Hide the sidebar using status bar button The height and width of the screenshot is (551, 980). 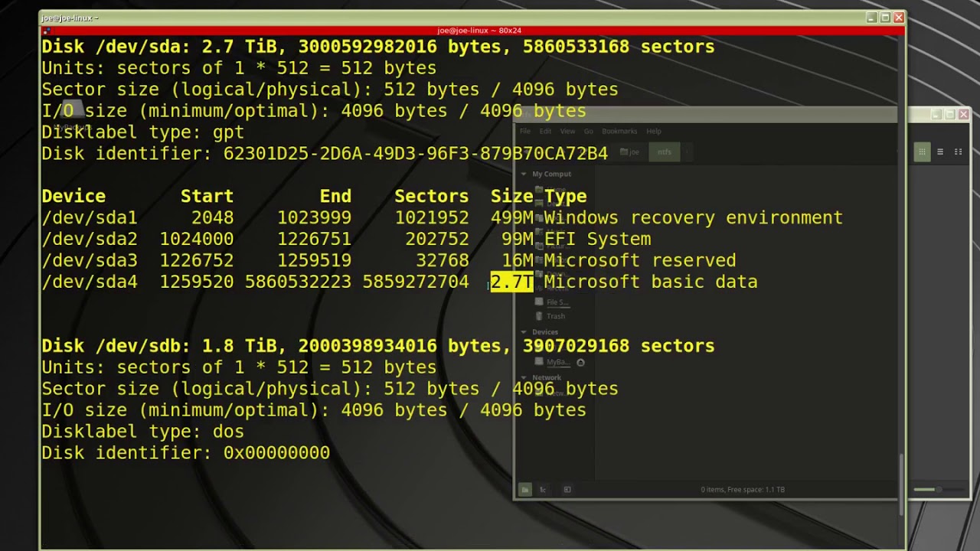pyautogui.click(x=567, y=490)
